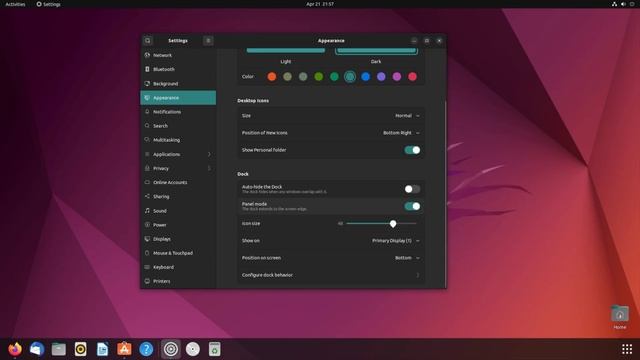
Task: Open the Help icon in the dock
Action: coord(146,349)
